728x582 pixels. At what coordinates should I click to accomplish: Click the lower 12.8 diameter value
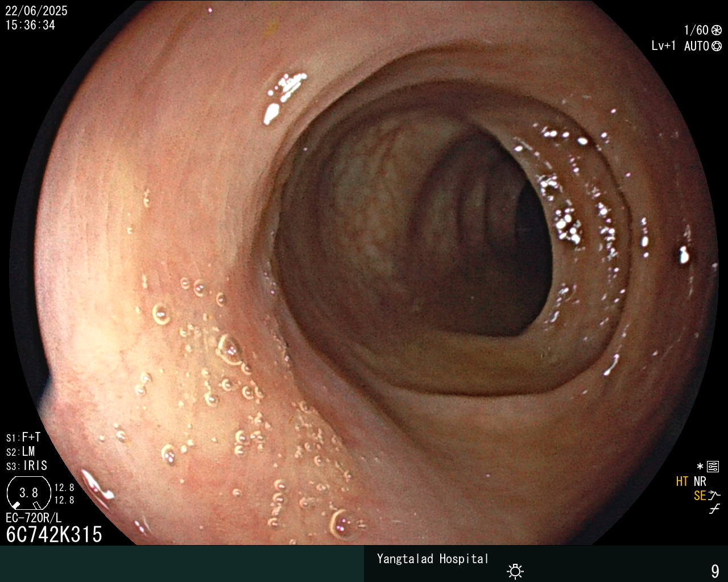(x=64, y=500)
